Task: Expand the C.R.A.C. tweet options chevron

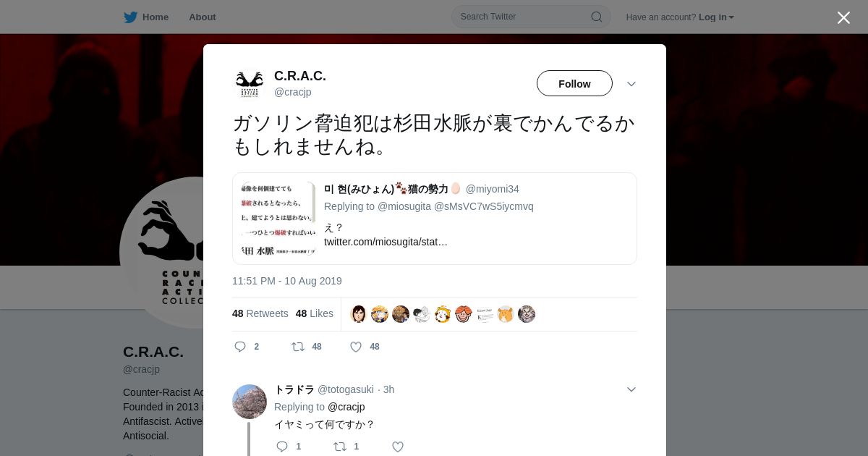Action: (x=631, y=84)
